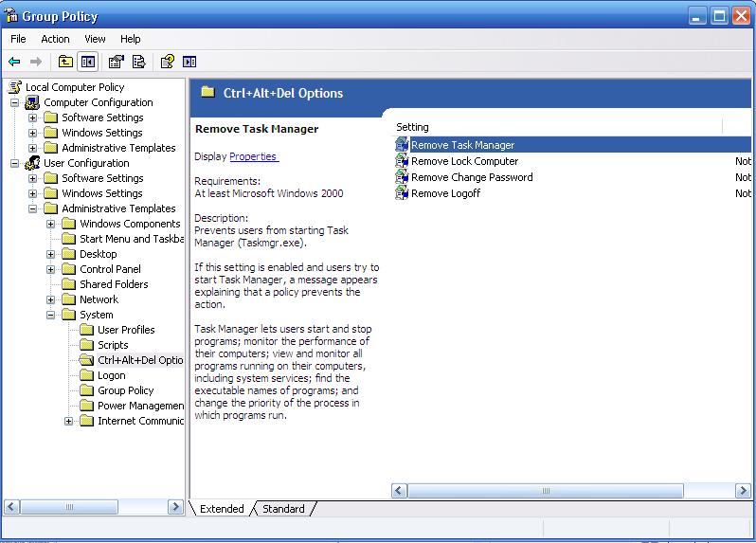Click the System folder icon in tree
The image size is (756, 543).
(x=69, y=315)
